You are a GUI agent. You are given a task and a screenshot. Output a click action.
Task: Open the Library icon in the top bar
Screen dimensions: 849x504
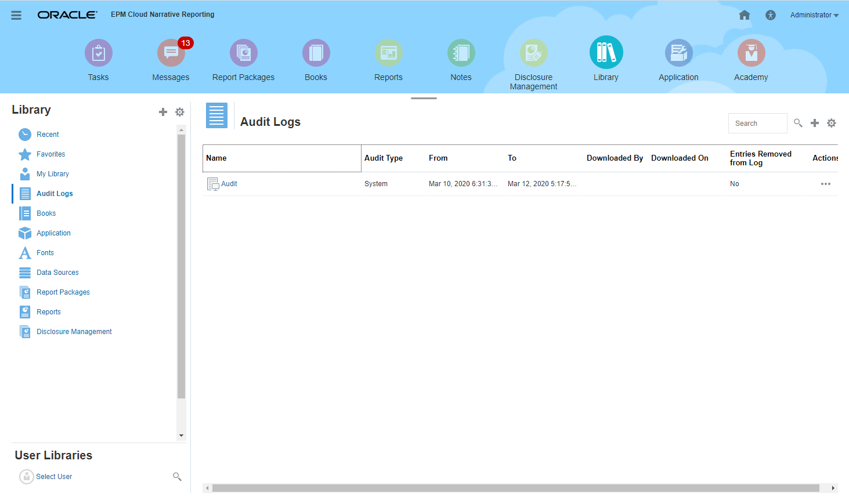point(606,52)
